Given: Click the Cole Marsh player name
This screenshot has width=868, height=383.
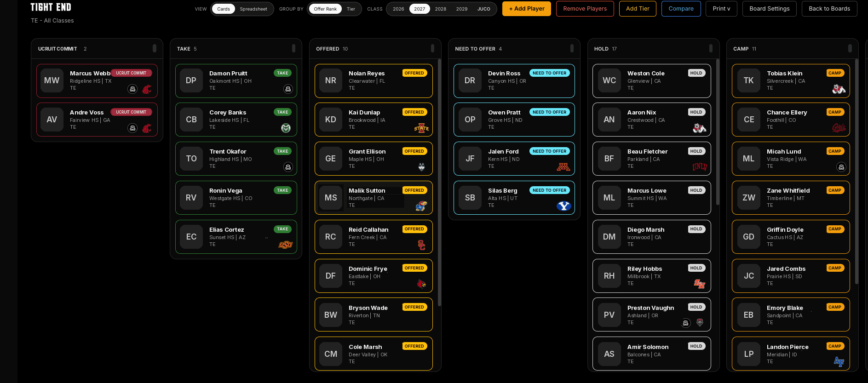Looking at the screenshot, I should coord(365,347).
